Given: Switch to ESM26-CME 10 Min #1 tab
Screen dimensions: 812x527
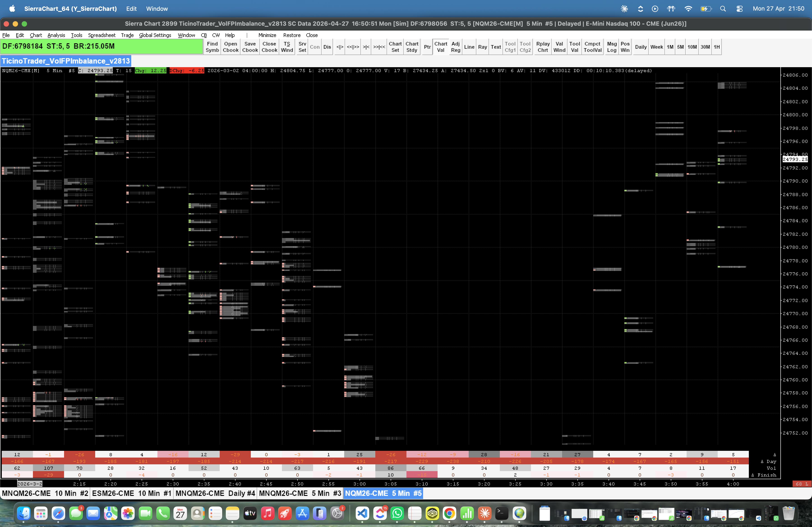Looking at the screenshot, I should click(x=131, y=493).
